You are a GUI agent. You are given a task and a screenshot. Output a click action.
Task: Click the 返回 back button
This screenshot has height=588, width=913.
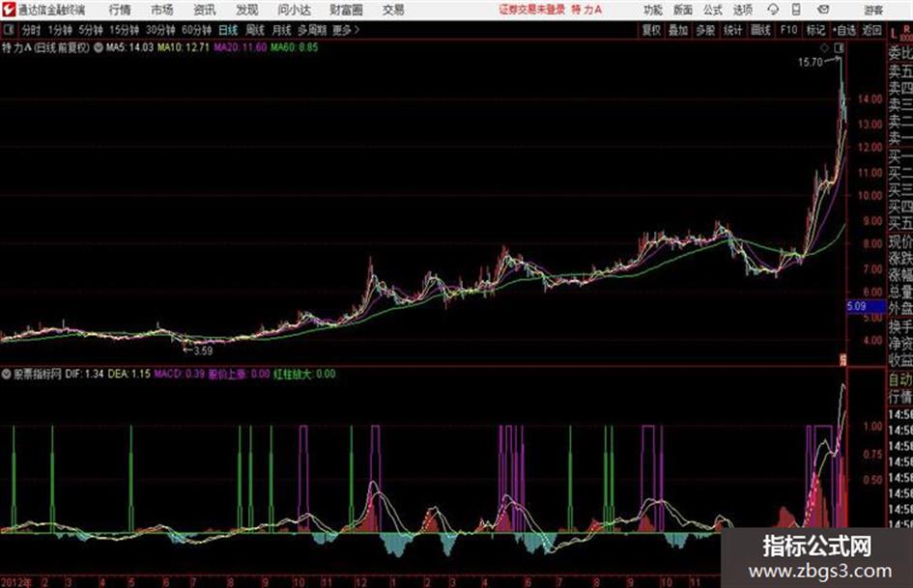[871, 30]
